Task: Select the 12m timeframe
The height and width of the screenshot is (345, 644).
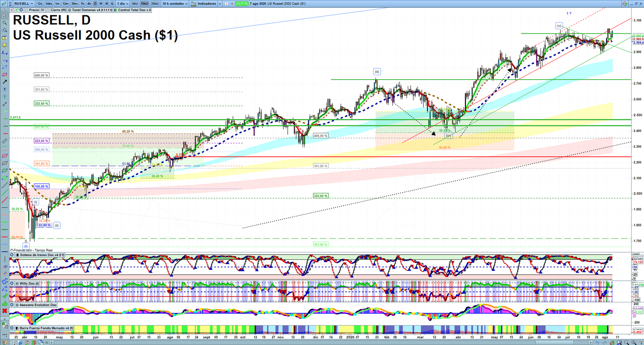Action: pyautogui.click(x=65, y=4)
